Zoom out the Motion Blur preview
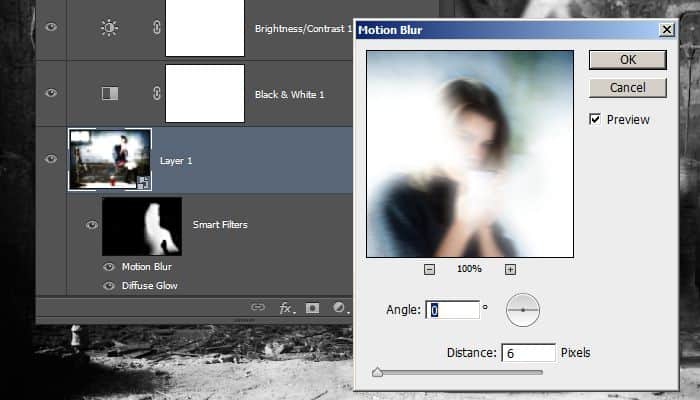 pyautogui.click(x=429, y=269)
